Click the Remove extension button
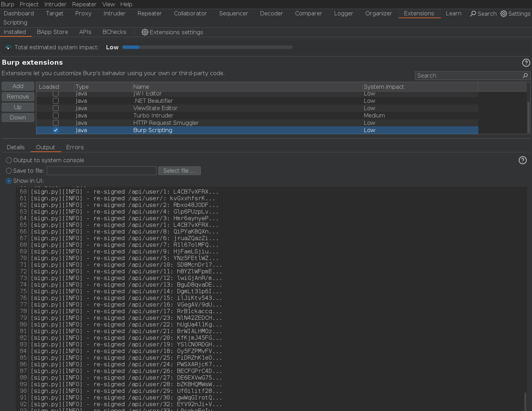The image size is (532, 411). pos(18,97)
